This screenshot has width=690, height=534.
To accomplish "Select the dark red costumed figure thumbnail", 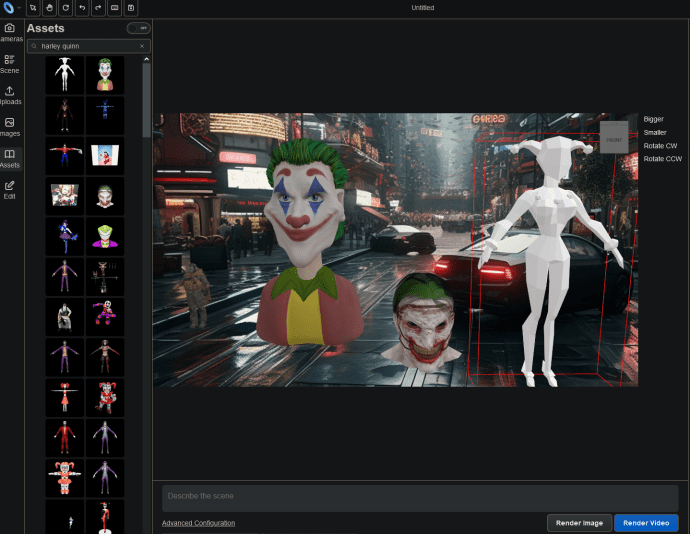I will tap(65, 115).
